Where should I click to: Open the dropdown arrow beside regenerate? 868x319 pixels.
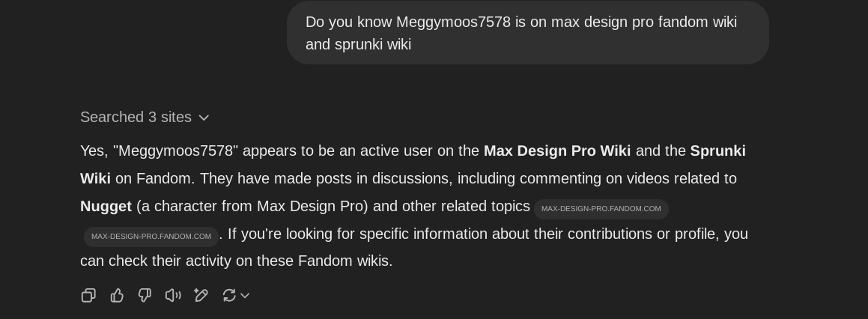click(245, 296)
